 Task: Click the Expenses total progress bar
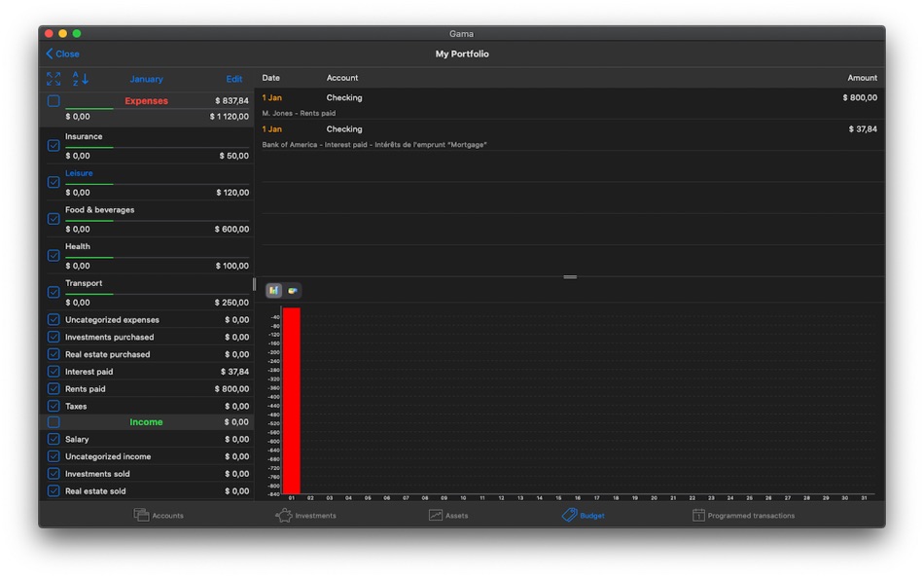coord(158,109)
